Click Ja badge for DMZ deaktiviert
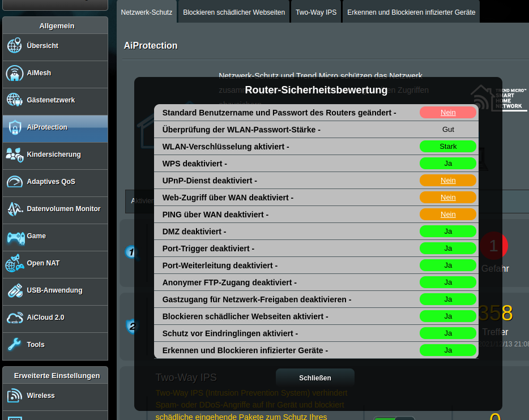529x420 pixels. pos(448,232)
